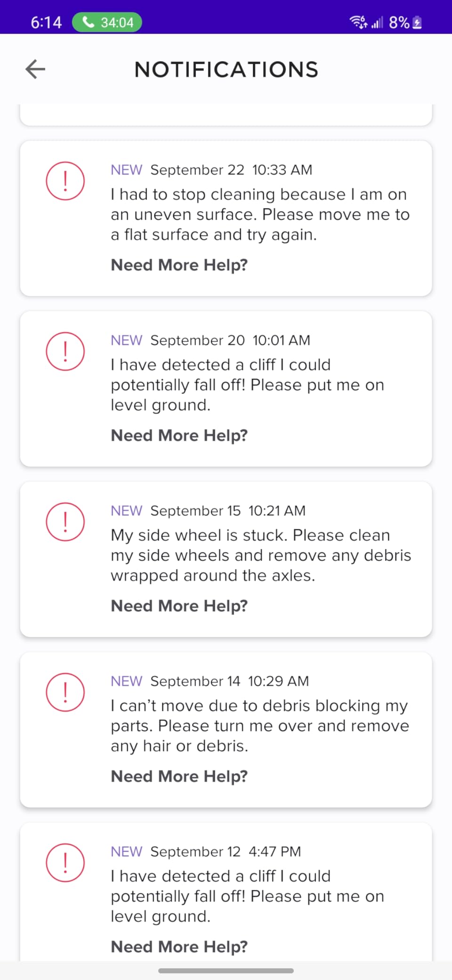Tap the alert icon for September 15 notification
This screenshot has height=980, width=452.
[65, 522]
